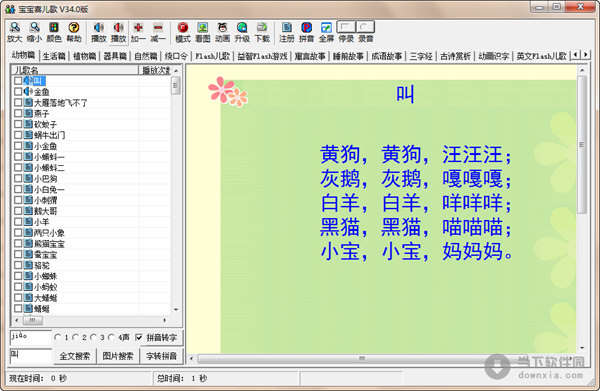
Task: Click the document icon beside 燕子
Action: pyautogui.click(x=28, y=113)
